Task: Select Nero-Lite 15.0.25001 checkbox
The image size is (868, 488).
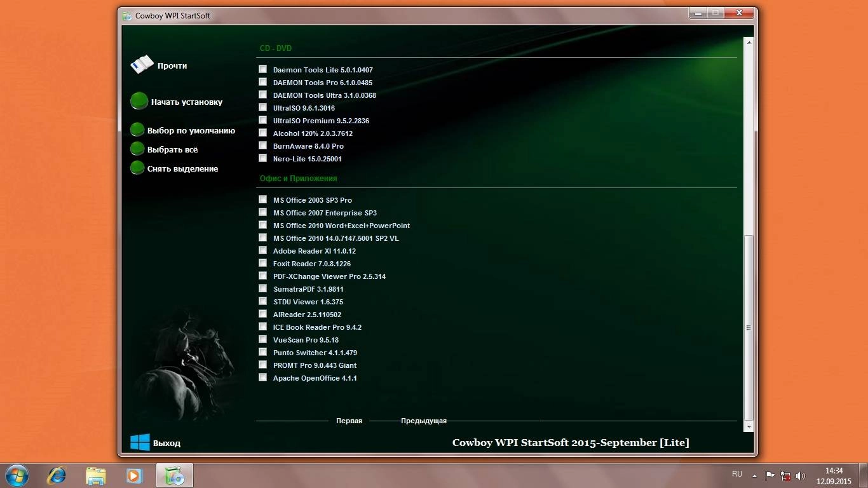Action: (262, 158)
